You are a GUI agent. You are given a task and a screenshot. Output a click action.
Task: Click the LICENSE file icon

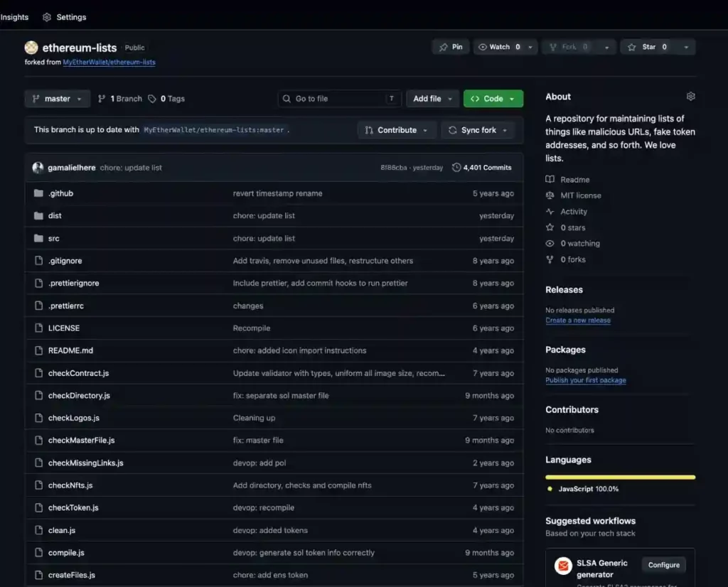(39, 328)
